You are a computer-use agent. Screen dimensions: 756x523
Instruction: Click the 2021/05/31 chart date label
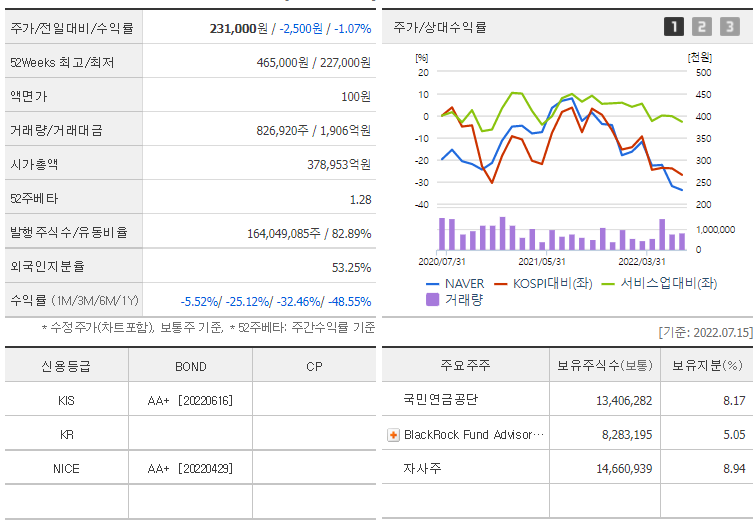point(542,262)
